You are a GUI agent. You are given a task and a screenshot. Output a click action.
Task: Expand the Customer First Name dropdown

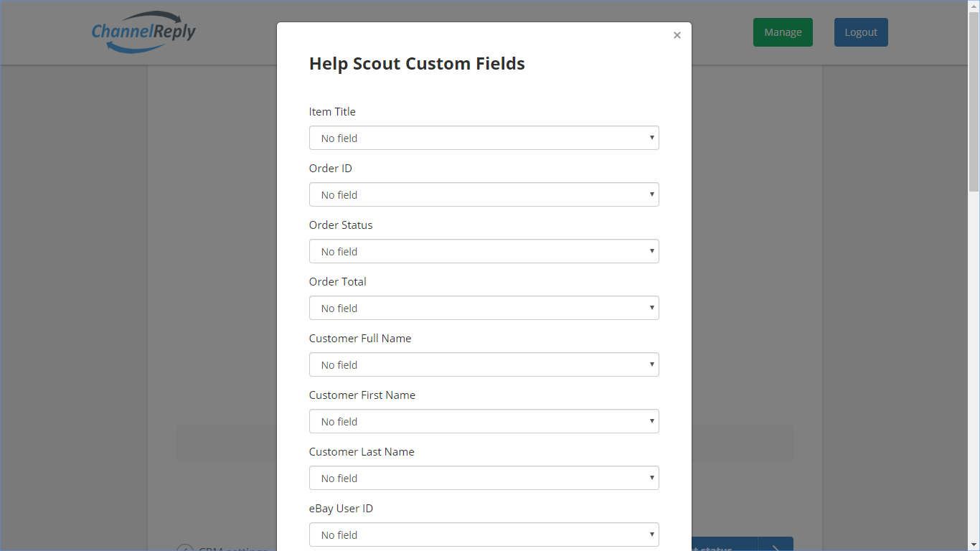[484, 421]
